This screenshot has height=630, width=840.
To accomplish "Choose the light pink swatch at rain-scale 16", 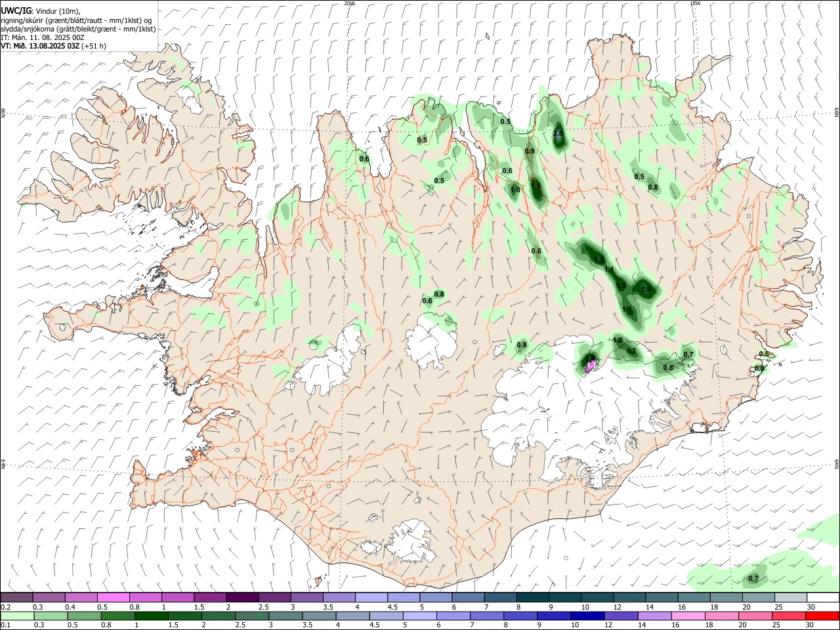I will (x=688, y=616).
